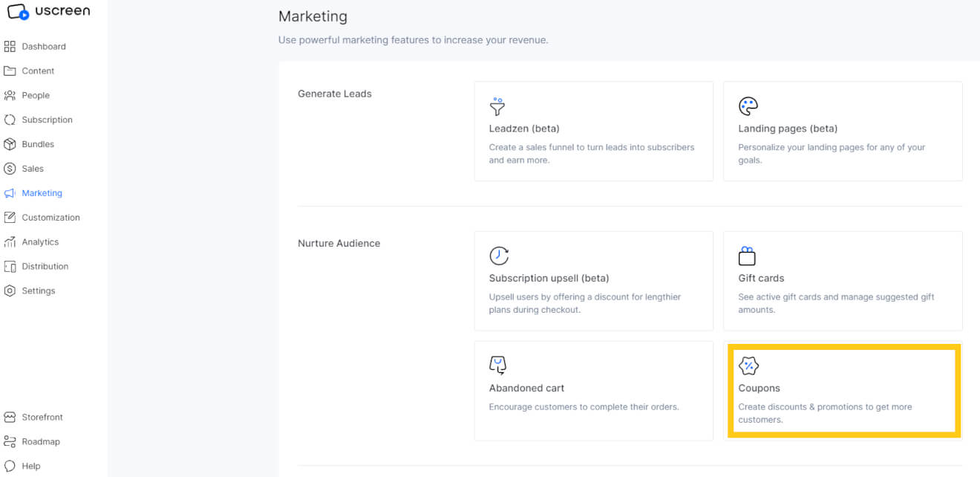The height and width of the screenshot is (477, 980).
Task: Open the Help link
Action: 31,467
